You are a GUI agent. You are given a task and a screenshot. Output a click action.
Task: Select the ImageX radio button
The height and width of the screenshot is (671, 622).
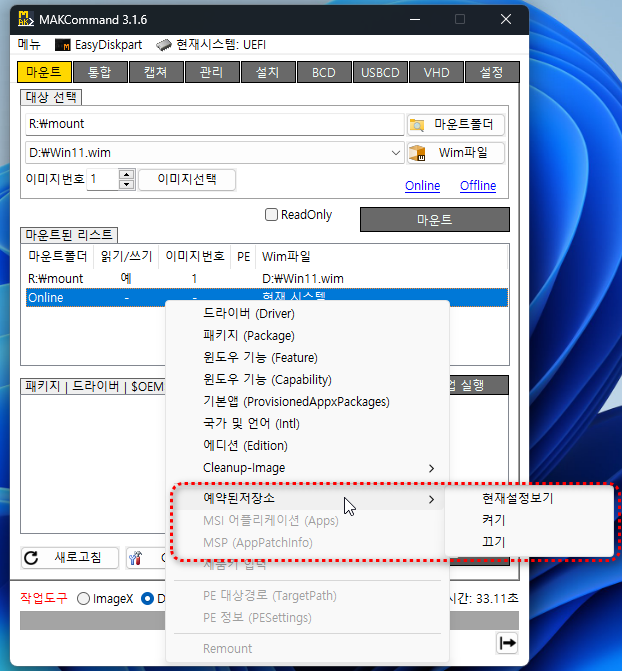click(83, 599)
